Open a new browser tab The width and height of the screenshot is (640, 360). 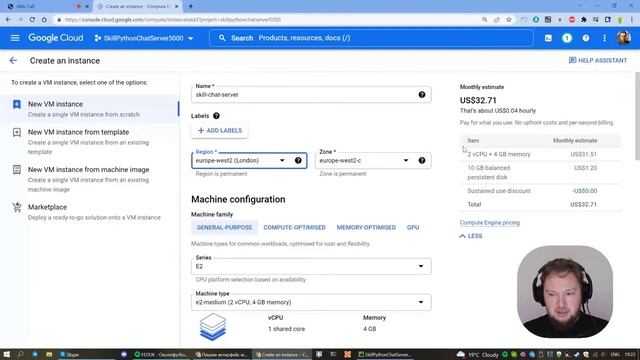191,7
